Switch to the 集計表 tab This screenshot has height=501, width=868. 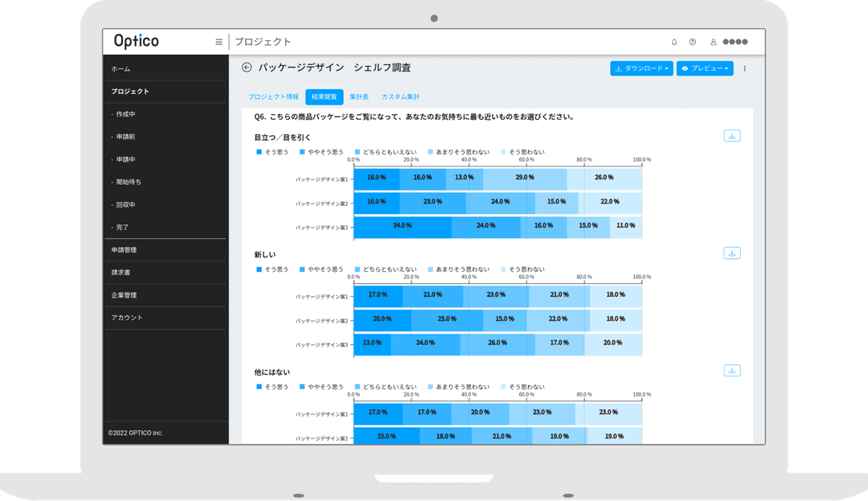tap(359, 97)
